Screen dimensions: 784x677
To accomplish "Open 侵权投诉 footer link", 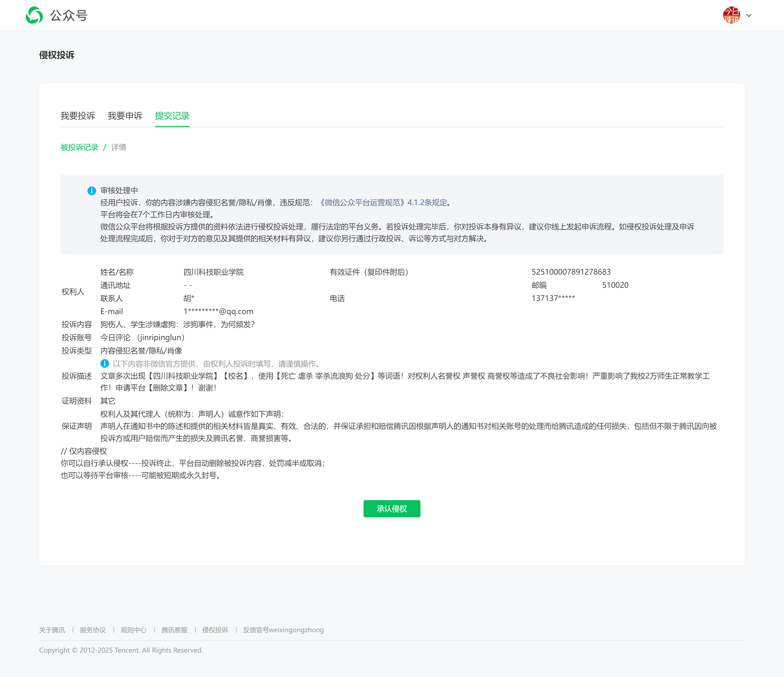I will (x=215, y=630).
